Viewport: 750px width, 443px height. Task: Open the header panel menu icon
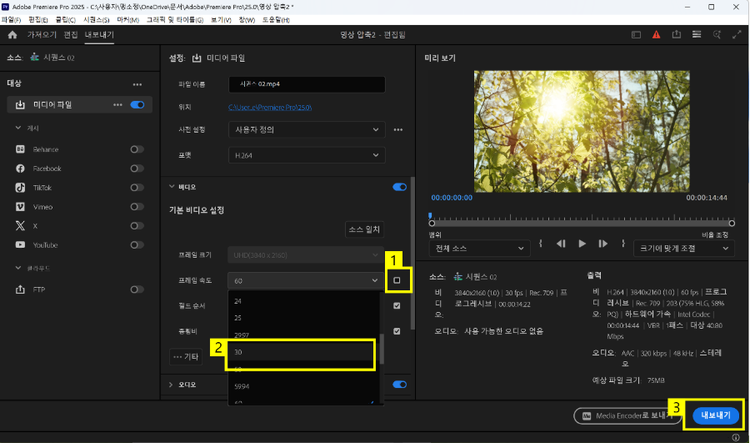[696, 34]
